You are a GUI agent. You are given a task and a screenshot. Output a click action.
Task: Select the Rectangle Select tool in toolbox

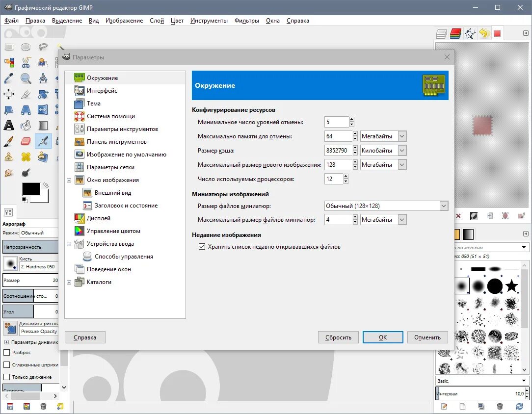click(9, 47)
